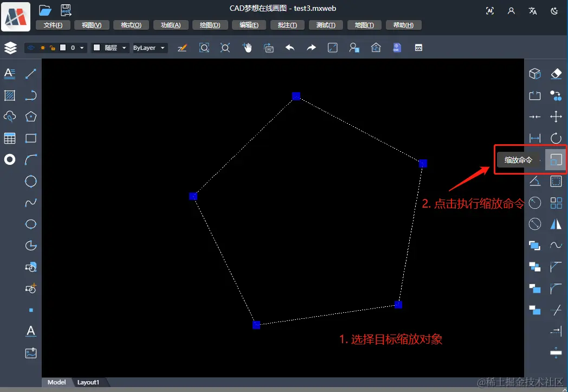The height and width of the screenshot is (392, 568).
Task: Click the fullscreen toggle icon
Action: click(x=333, y=48)
